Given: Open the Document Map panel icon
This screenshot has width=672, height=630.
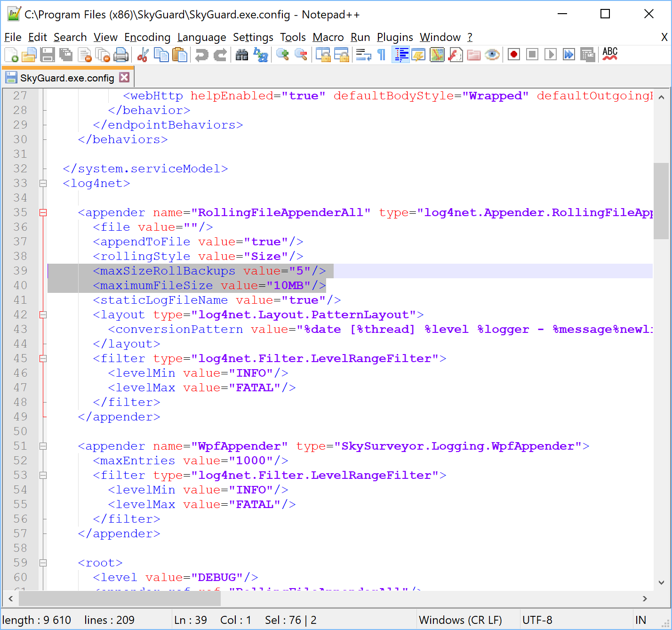Looking at the screenshot, I should (x=437, y=55).
